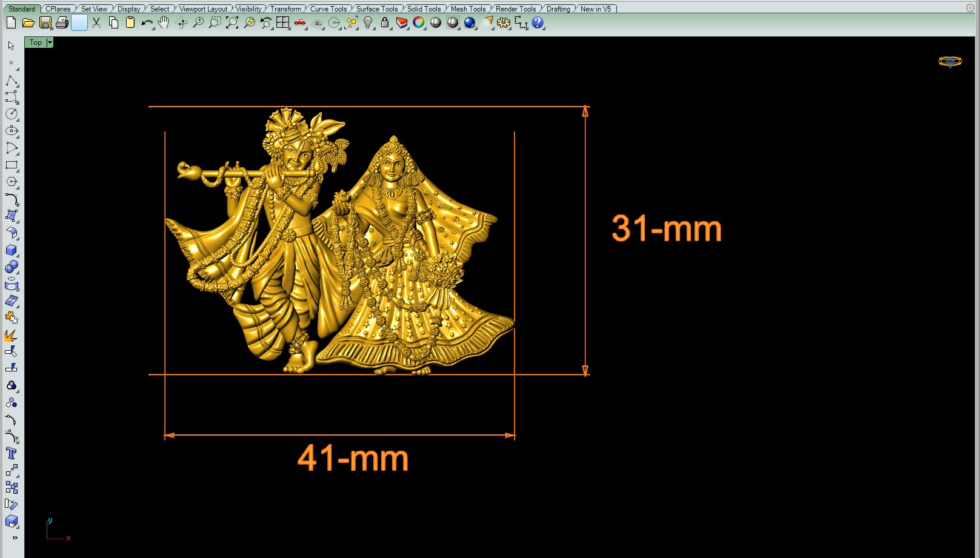This screenshot has height=558, width=980.
Task: Click the Select Objects toolbar icon
Action: (351, 23)
